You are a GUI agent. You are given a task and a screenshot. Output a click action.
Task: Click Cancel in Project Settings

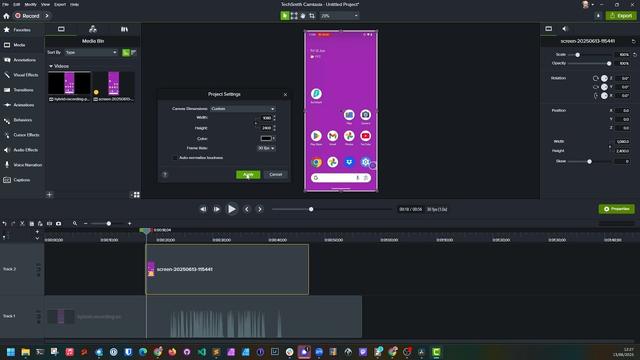(276, 174)
